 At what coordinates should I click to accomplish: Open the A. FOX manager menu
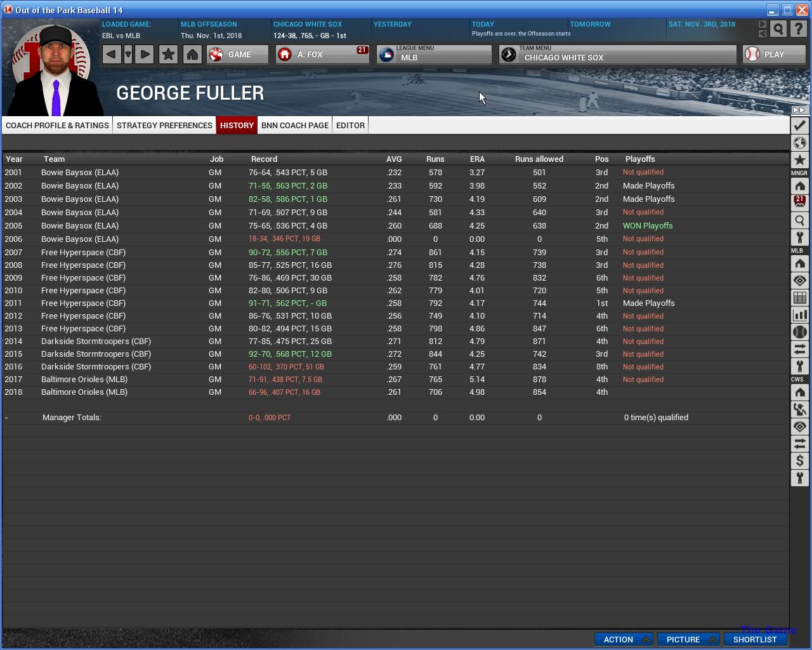coord(323,55)
